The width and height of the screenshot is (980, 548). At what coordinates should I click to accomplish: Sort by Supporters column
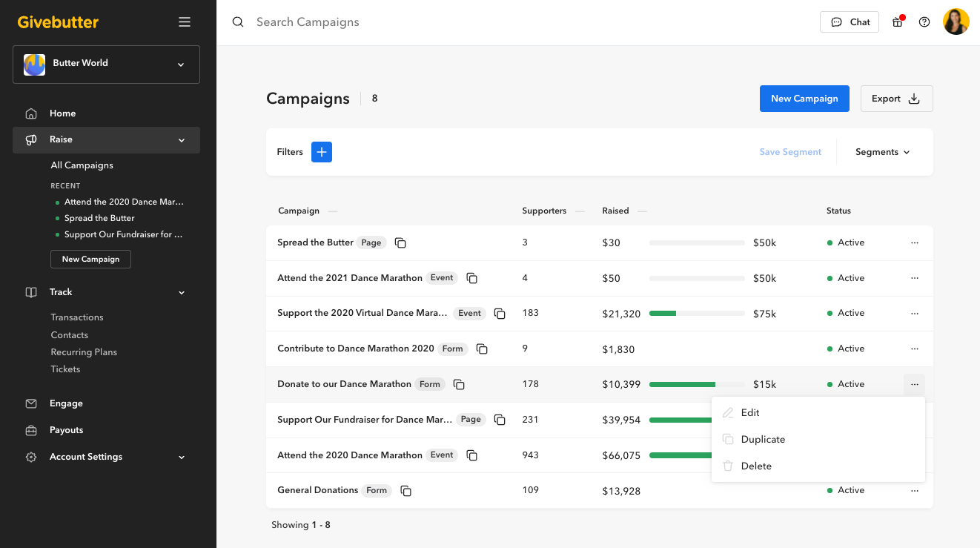[553, 211]
